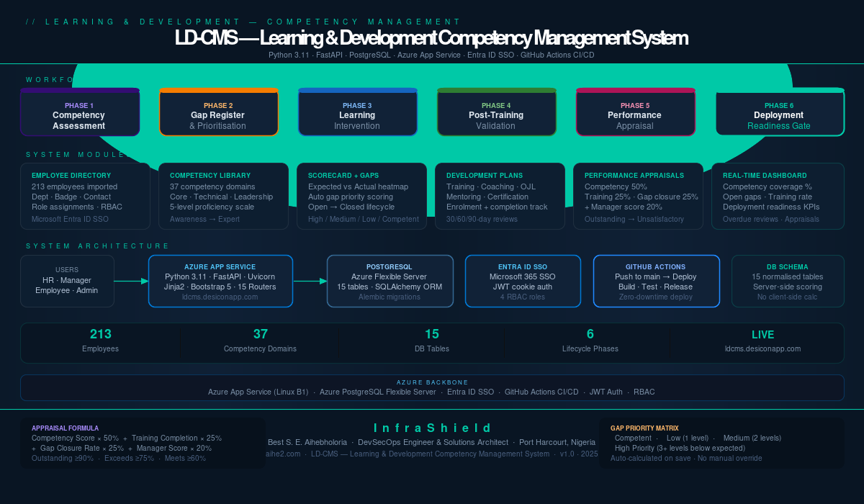Click the "Overdue reviews · Appraisals" footnote

[770, 219]
